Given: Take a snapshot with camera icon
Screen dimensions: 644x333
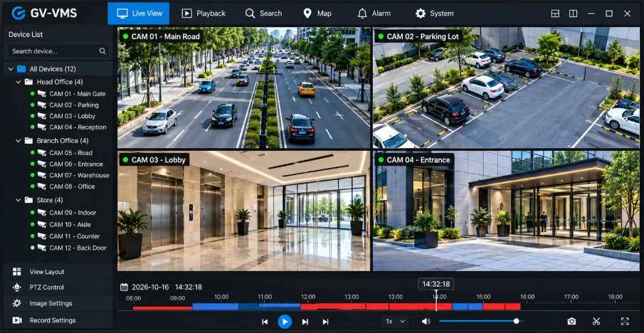Looking at the screenshot, I should (x=571, y=322).
